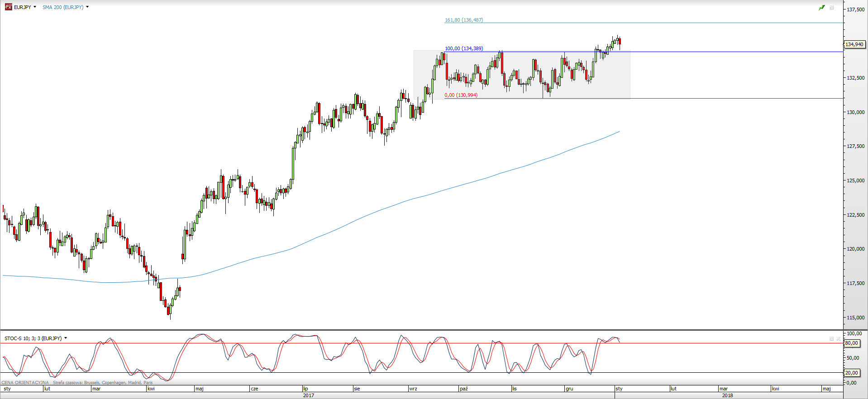
Task: Close the STOC-S indicator panel
Action: click(x=838, y=338)
